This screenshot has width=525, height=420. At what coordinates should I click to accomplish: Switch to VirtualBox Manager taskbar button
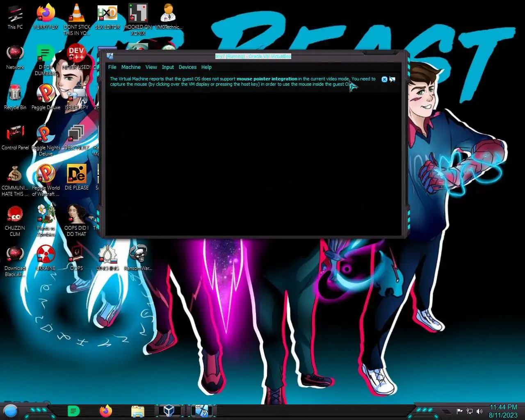pos(169,411)
